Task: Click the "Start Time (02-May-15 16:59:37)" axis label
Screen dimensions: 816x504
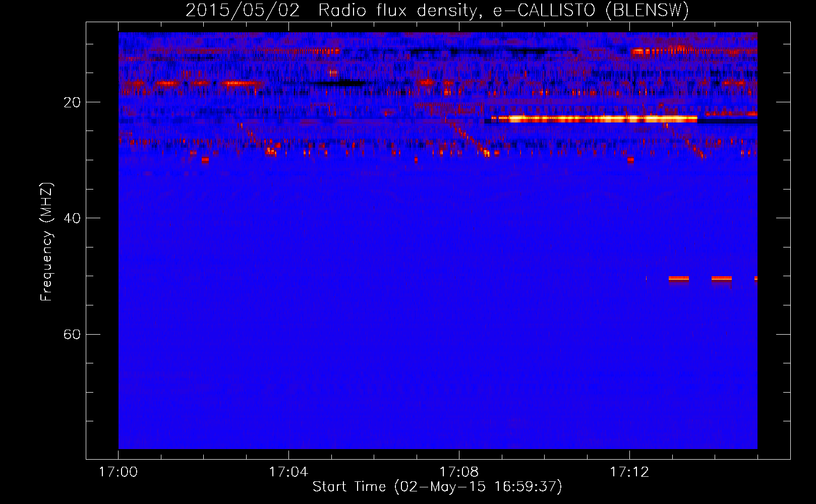Action: (x=437, y=487)
